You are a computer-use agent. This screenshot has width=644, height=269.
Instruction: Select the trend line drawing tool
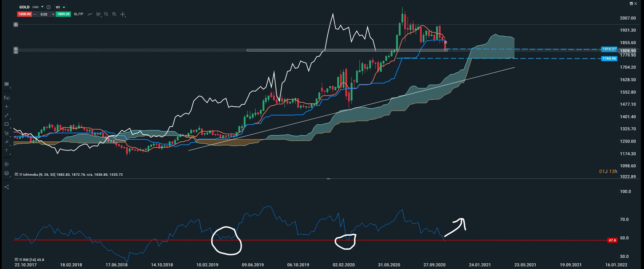coord(6,115)
